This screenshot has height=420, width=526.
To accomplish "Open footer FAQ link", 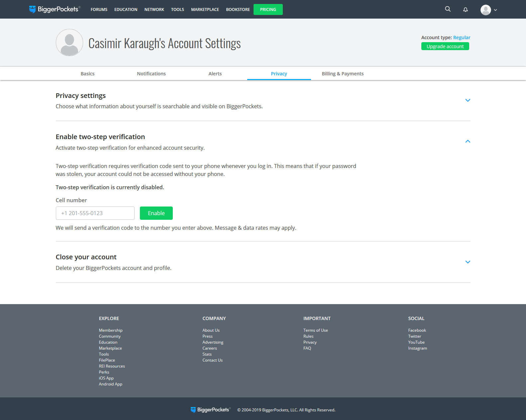I will pos(307,348).
